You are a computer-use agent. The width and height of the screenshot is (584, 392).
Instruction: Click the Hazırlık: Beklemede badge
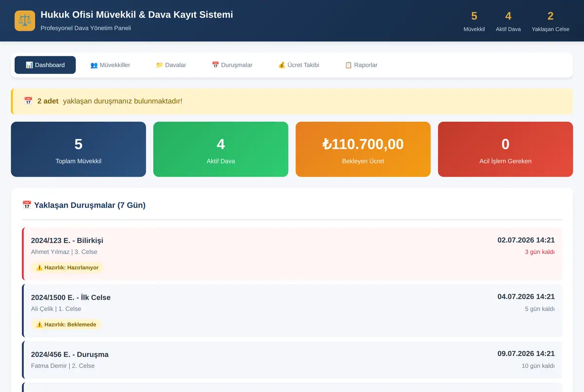[x=66, y=324]
